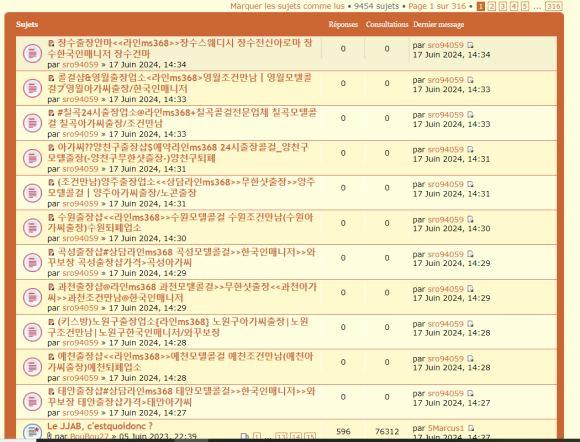Click topic status icon of the first row
580x442 pixels.
[x=33, y=54]
